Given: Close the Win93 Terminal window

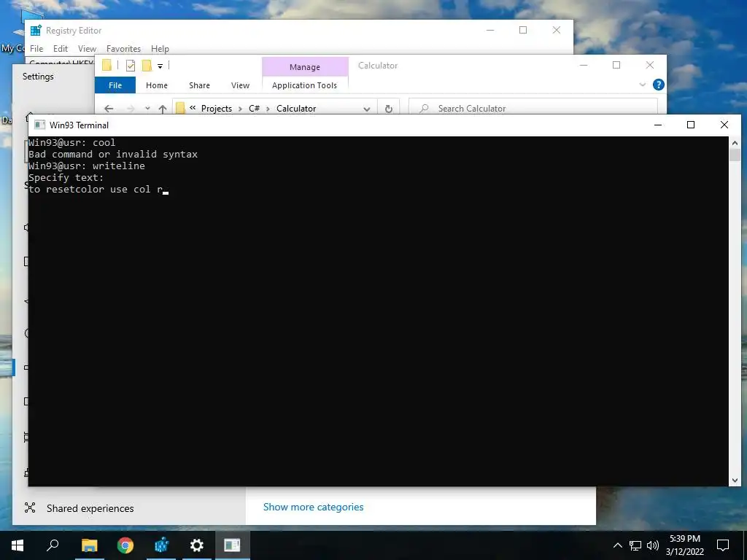Looking at the screenshot, I should (724, 125).
